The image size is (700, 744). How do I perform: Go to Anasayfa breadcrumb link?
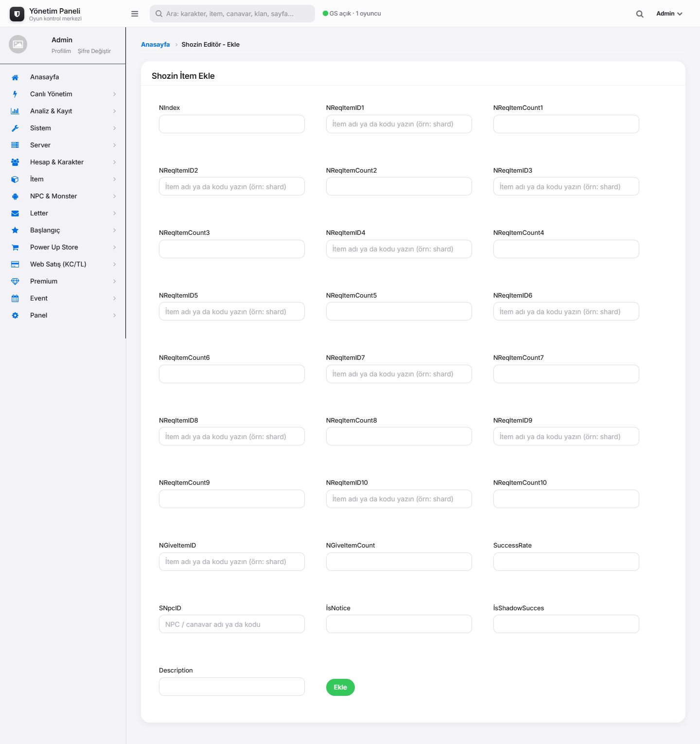click(156, 44)
